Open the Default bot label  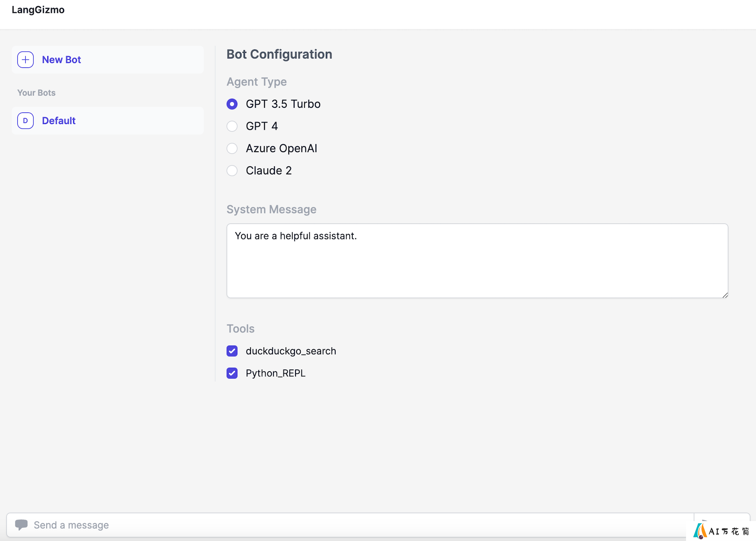(59, 120)
